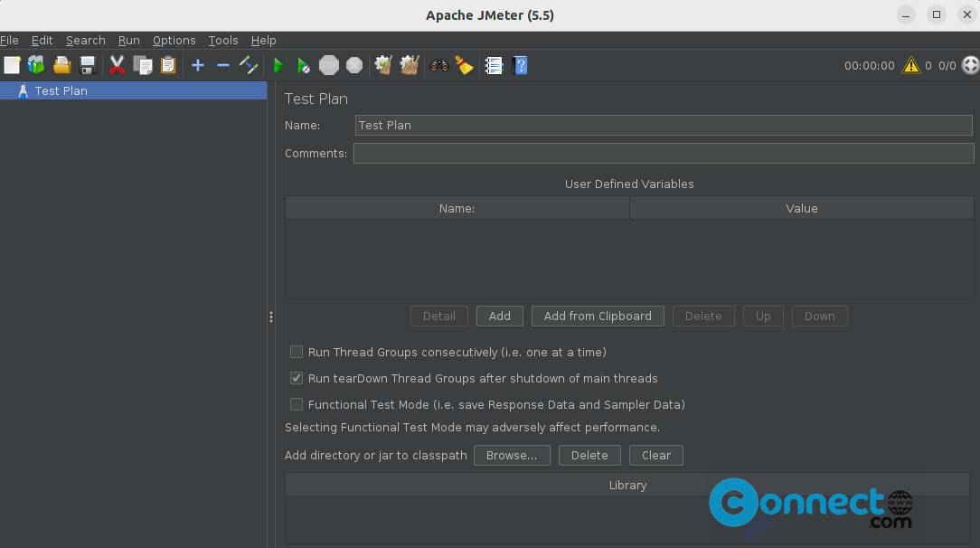Click the Down button
The width and height of the screenshot is (980, 548).
pyautogui.click(x=819, y=317)
